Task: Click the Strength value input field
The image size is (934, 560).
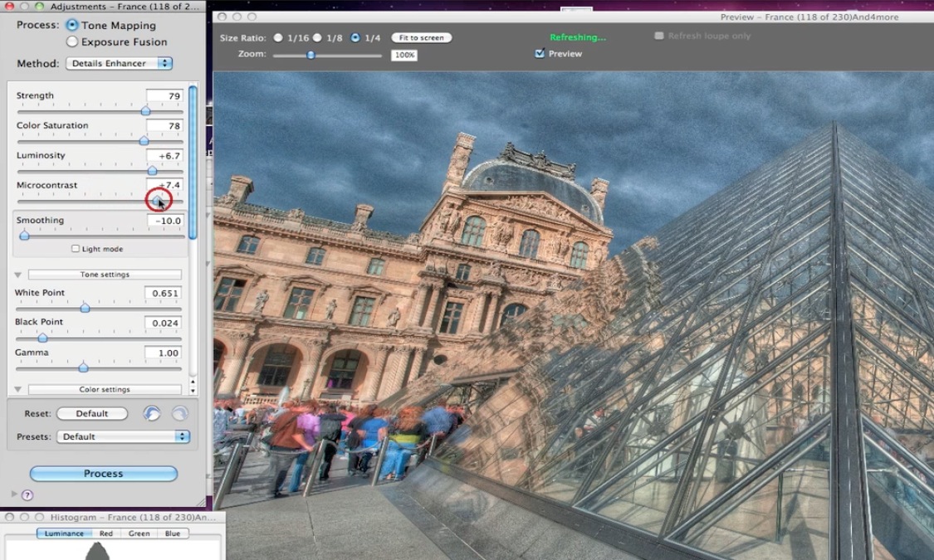Action: [x=164, y=96]
